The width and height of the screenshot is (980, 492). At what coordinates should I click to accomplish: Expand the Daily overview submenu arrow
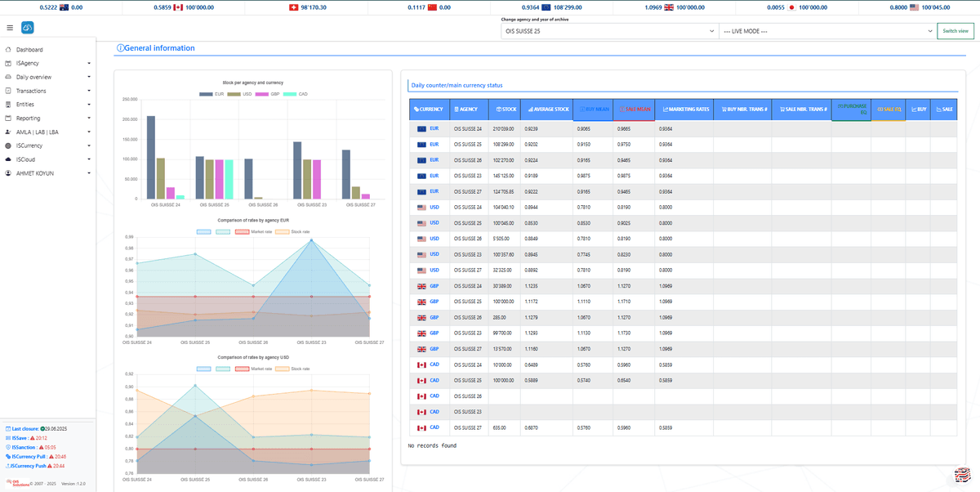(x=87, y=77)
